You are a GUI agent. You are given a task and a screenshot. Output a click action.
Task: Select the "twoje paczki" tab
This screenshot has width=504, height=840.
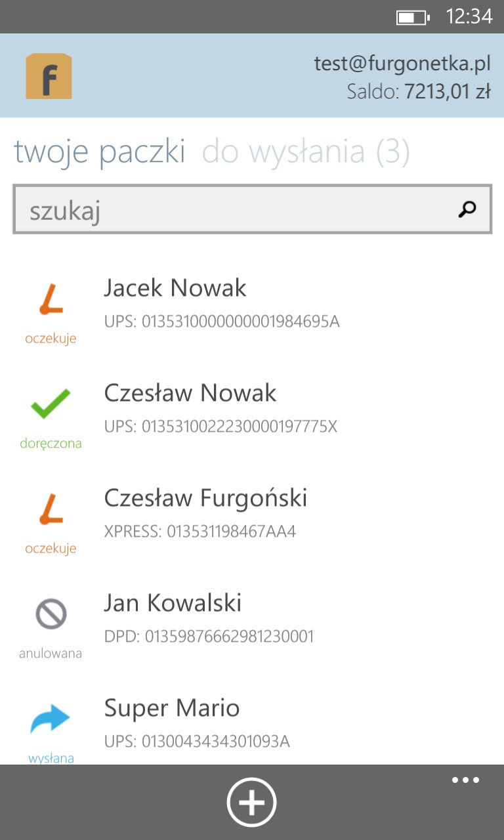pos(100,152)
